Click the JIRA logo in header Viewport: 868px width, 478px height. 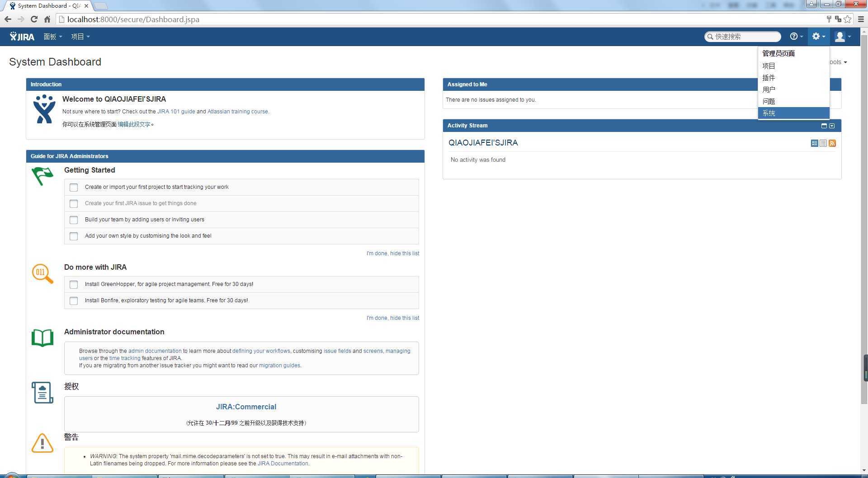click(x=22, y=37)
